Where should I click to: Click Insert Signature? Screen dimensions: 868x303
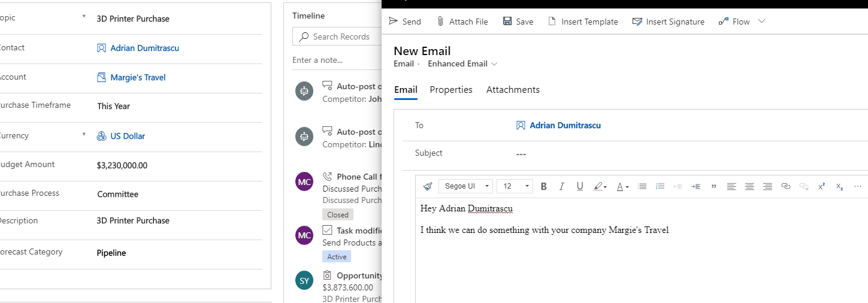click(x=669, y=22)
